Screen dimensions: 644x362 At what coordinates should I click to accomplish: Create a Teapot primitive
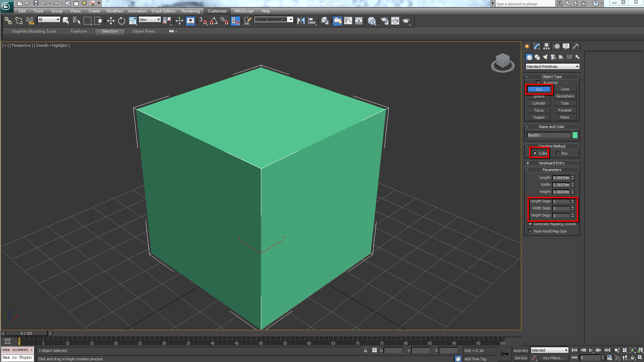coord(539,117)
